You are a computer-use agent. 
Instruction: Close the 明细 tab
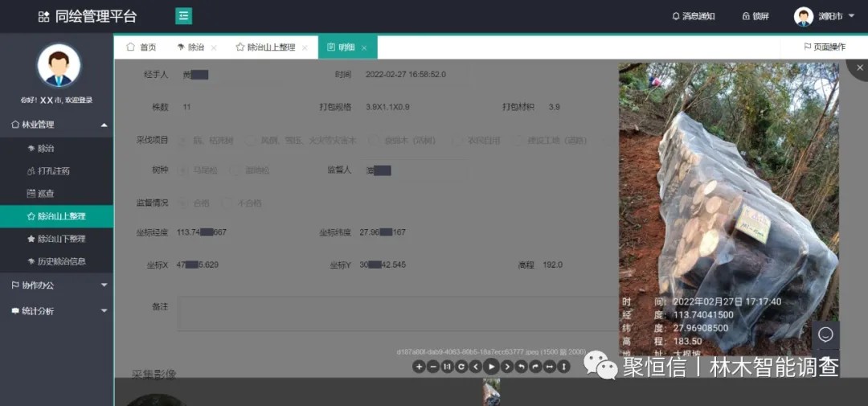[364, 47]
